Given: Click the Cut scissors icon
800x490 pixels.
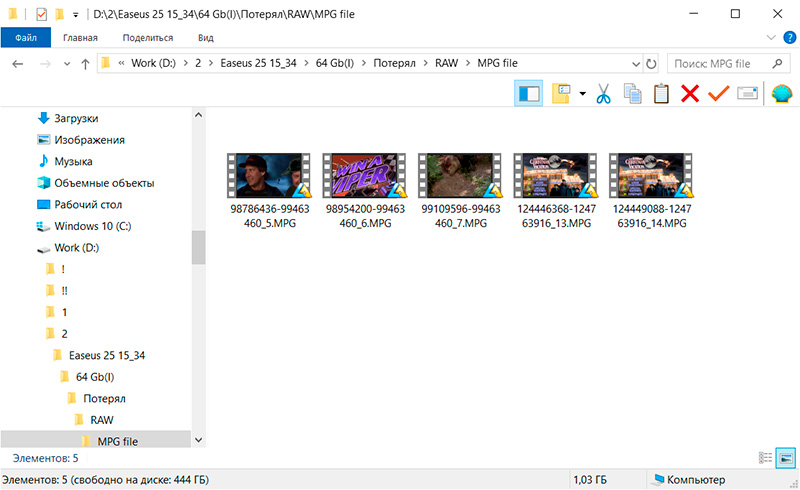Looking at the screenshot, I should pyautogui.click(x=603, y=94).
